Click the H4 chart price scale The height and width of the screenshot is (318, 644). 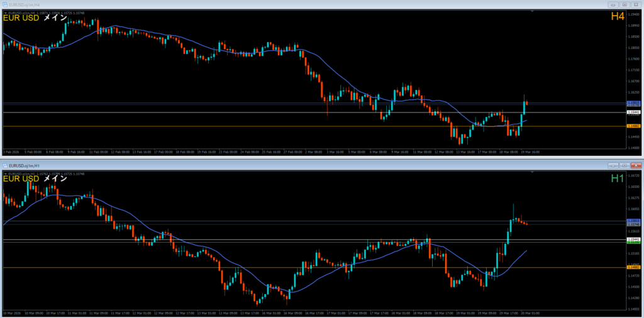coord(634,69)
